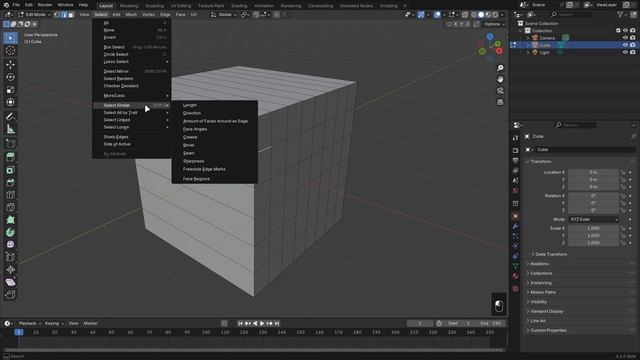Select the Shear tool
Viewport: 640px width, 360px height.
[10, 282]
